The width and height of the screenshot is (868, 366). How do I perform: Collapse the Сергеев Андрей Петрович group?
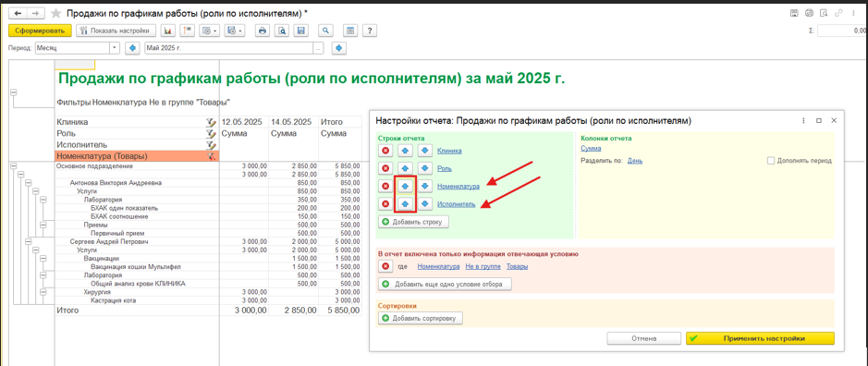[x=29, y=242]
